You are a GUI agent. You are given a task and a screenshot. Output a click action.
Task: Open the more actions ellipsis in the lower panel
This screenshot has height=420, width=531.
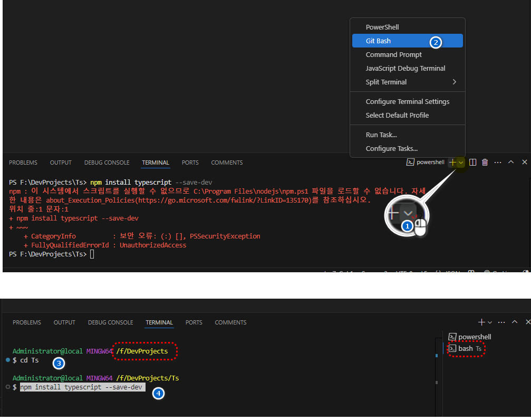[x=501, y=322]
